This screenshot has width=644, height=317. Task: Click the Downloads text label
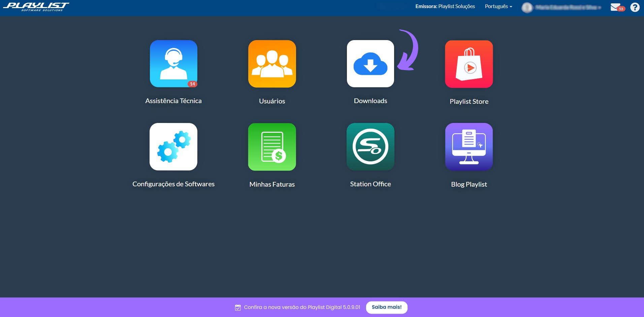point(370,101)
